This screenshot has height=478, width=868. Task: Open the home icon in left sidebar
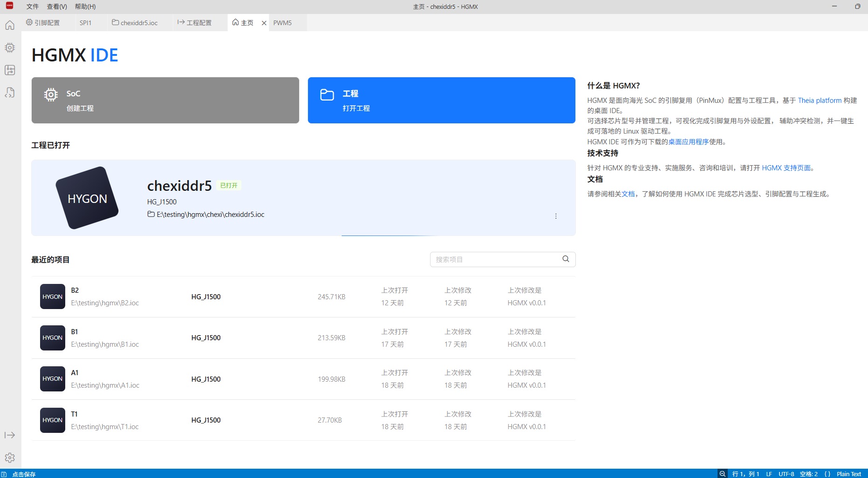pos(10,25)
